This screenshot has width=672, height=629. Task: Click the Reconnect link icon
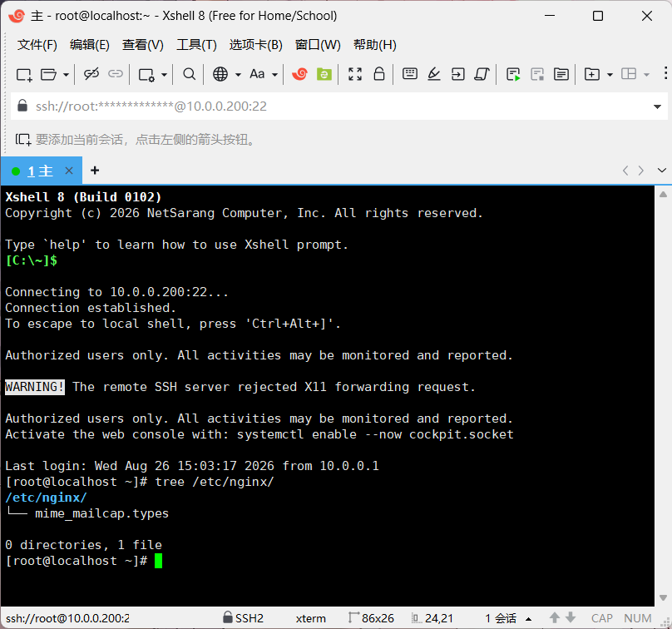116,74
